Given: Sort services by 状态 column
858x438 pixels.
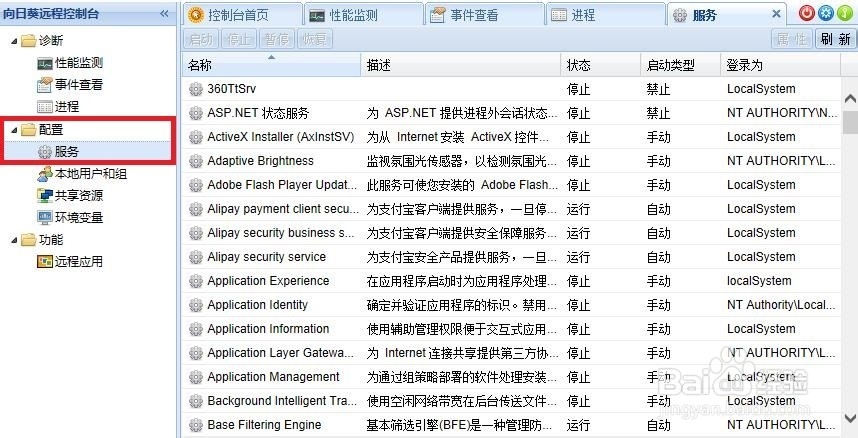Looking at the screenshot, I should click(x=601, y=65).
